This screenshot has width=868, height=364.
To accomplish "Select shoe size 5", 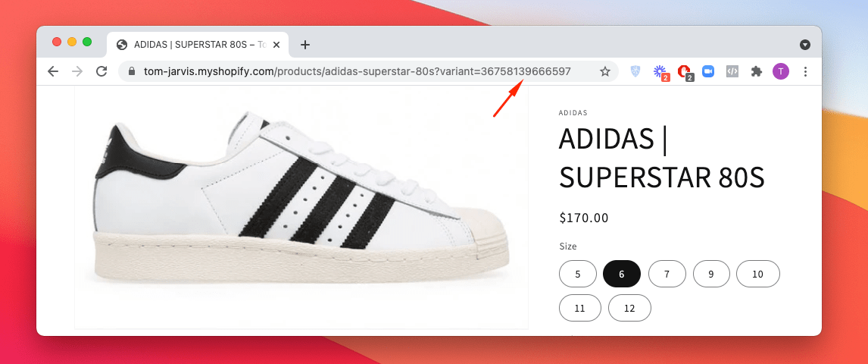I will (578, 274).
